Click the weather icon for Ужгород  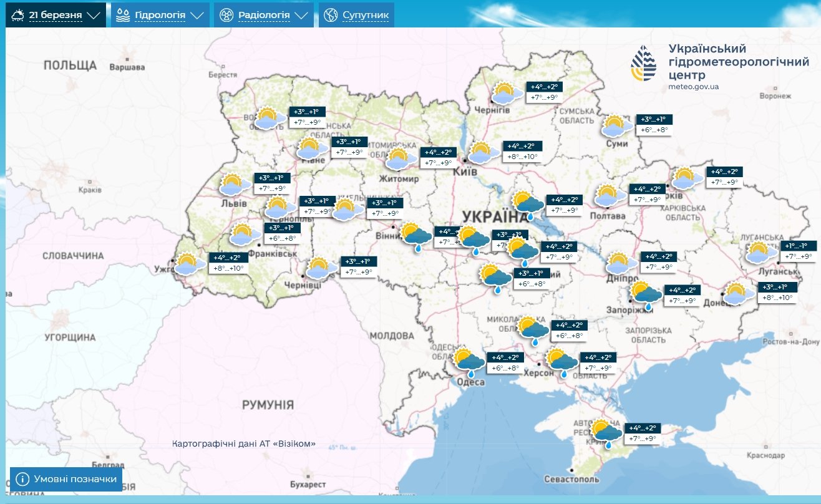click(x=190, y=264)
